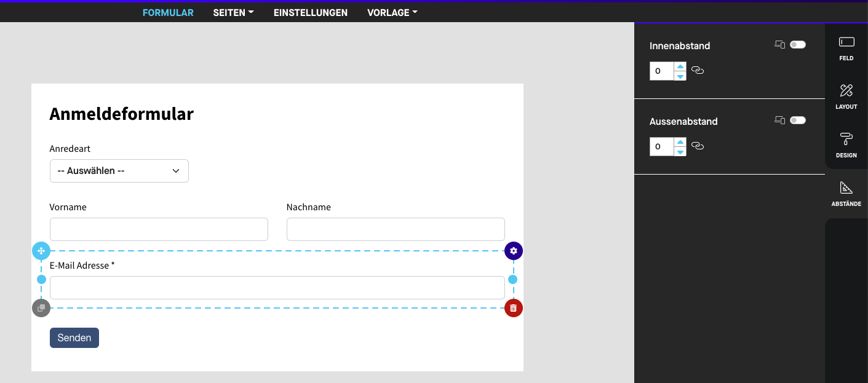This screenshot has width=868, height=383.
Task: Toggle responsive switch for Aussenabstand
Action: point(798,120)
